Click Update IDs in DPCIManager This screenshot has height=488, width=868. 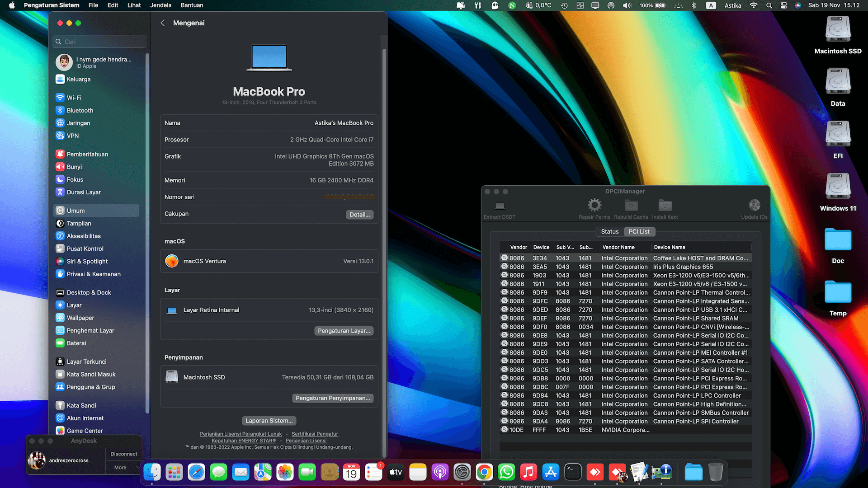click(x=754, y=209)
